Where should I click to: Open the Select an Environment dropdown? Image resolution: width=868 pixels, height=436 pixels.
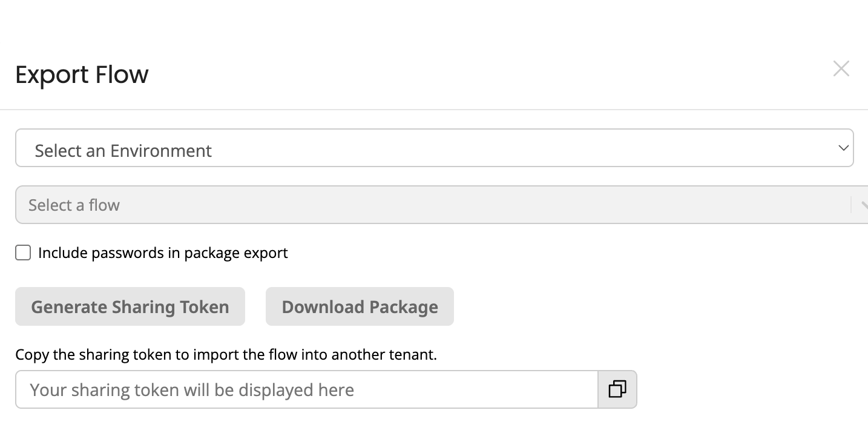click(x=434, y=148)
